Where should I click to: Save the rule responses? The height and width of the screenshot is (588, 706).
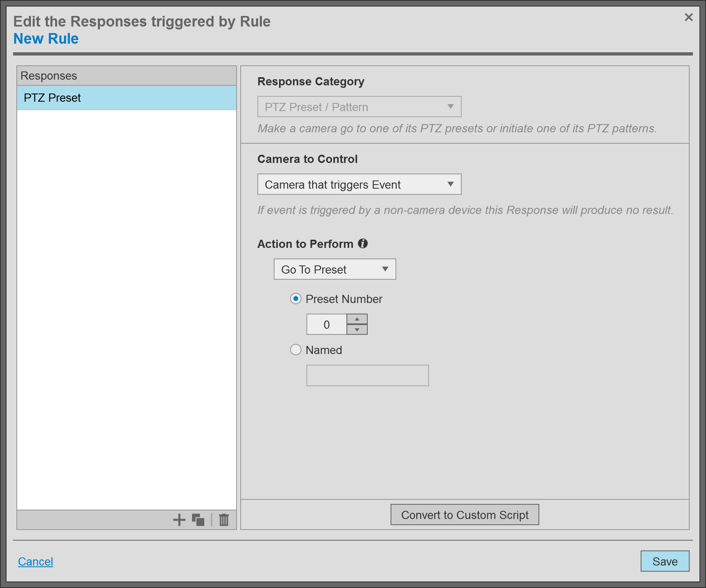pos(665,561)
